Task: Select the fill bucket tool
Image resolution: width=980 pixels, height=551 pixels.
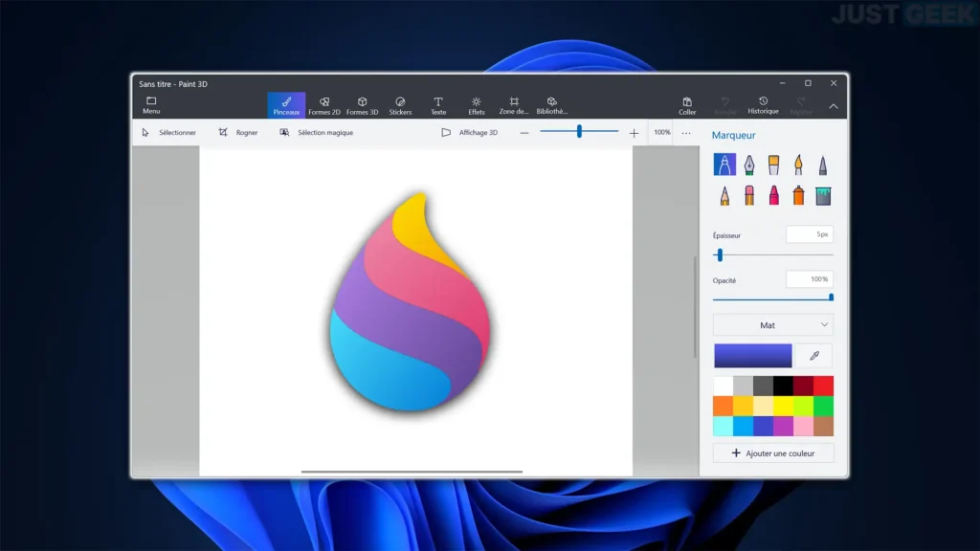Action: click(x=824, y=195)
